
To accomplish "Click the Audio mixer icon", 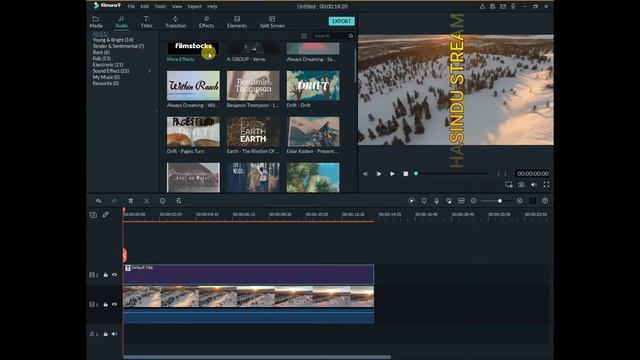I will pos(449,201).
